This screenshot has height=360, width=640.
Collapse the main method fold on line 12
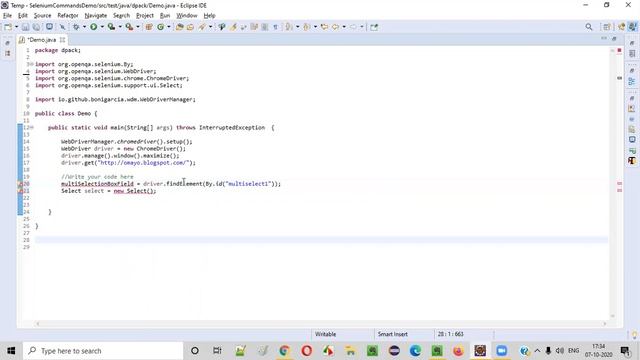[x=31, y=128]
